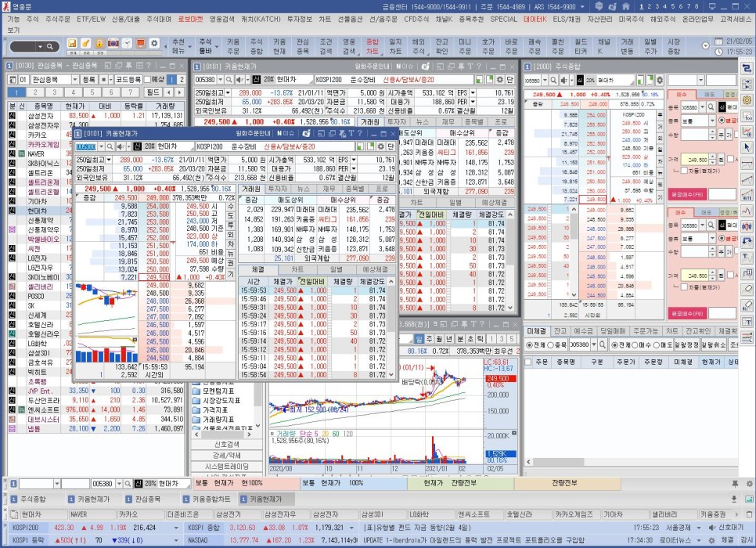Expand the 추천메뉴 toolbar dropdown arrow
The height and width of the screenshot is (548, 756).
189,47
